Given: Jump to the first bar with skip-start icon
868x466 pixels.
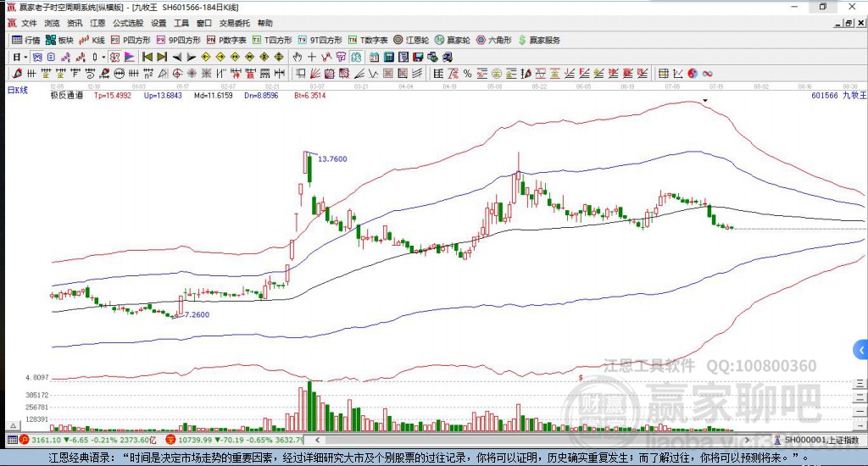Looking at the screenshot, I should click(x=147, y=57).
